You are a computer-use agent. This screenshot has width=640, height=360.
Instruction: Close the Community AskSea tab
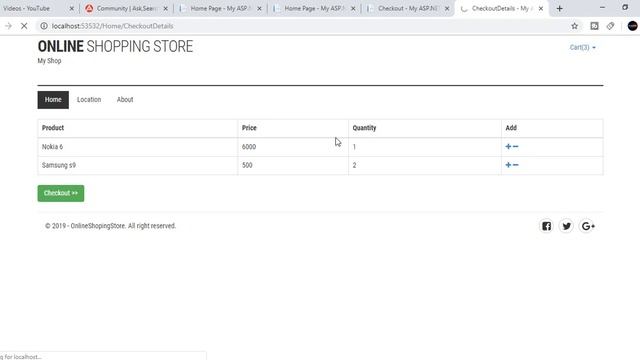tap(166, 9)
